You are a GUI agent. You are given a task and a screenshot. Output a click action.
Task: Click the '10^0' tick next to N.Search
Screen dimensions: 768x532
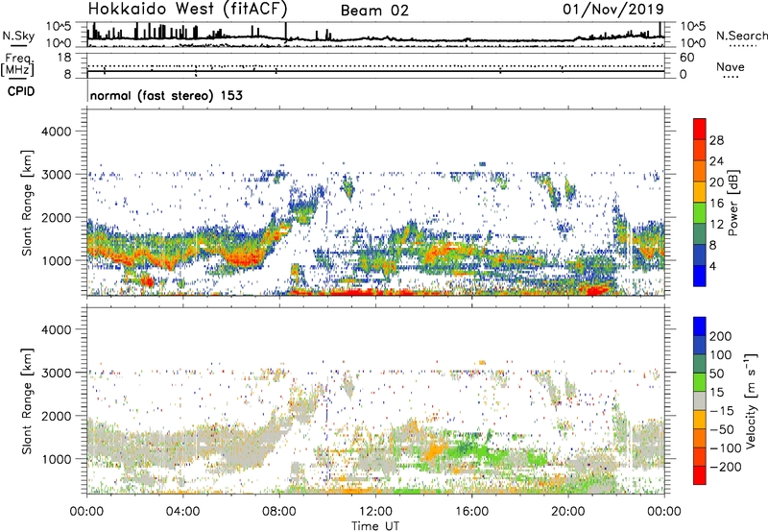coord(693,43)
